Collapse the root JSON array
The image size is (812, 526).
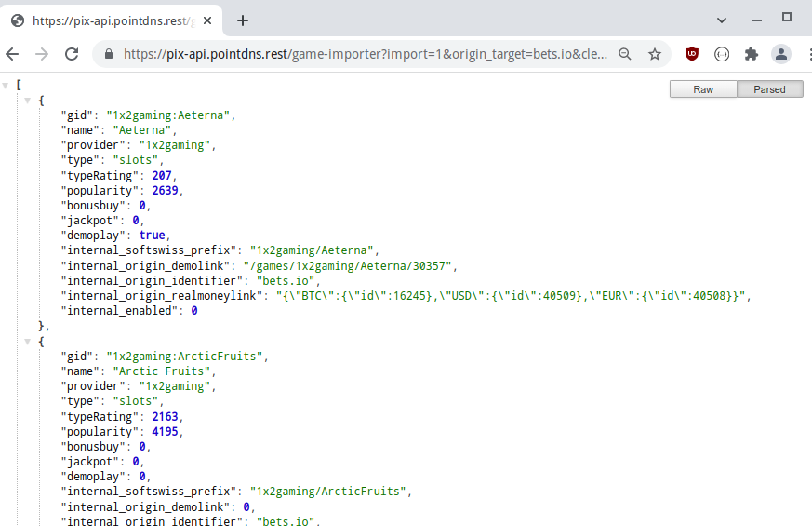point(6,86)
